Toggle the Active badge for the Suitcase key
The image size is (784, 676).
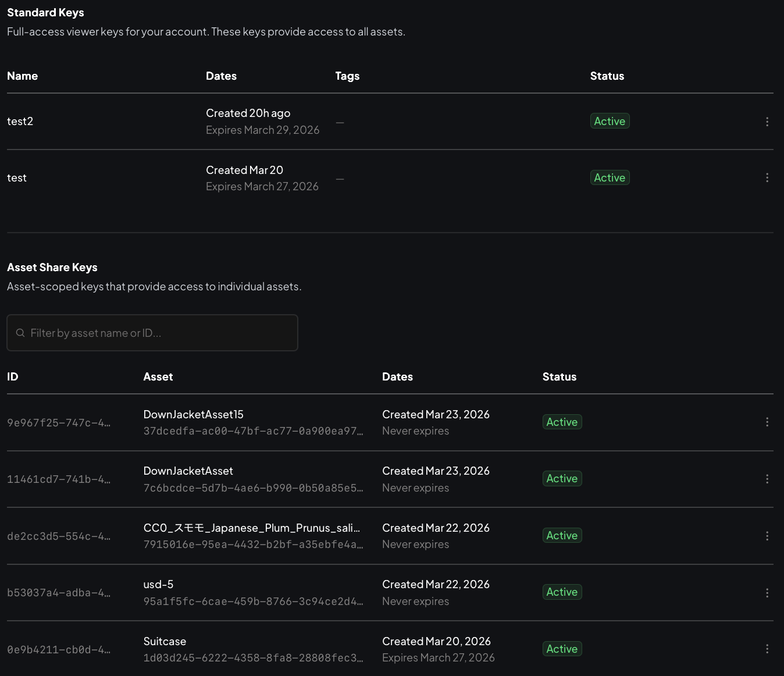pos(562,648)
